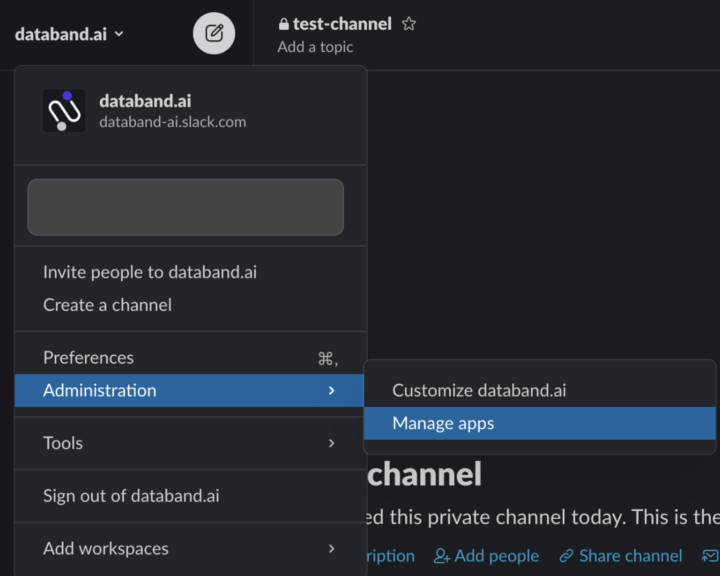
Task: Click the bold databand.ai name in the menu header
Action: (x=145, y=101)
